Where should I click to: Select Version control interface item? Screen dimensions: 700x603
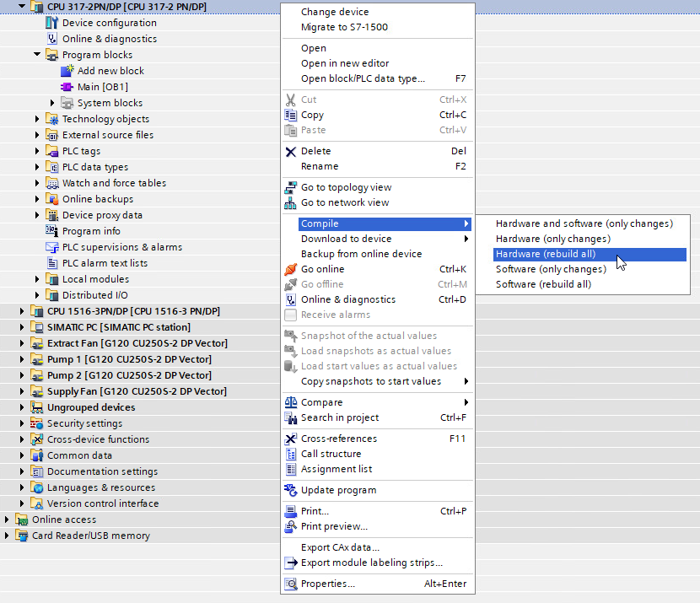point(103,503)
